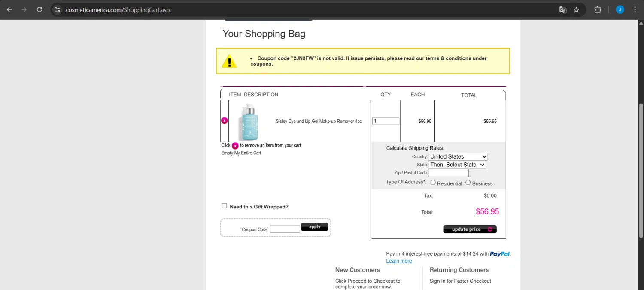Click the QTY column header
Viewport: 644px width, 290px height.
click(386, 95)
